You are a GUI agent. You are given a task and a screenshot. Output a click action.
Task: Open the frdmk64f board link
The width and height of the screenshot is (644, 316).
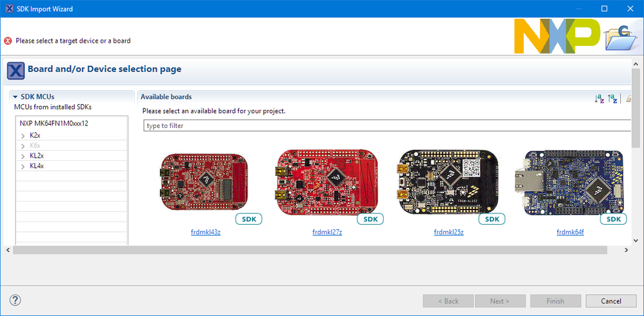[570, 232]
